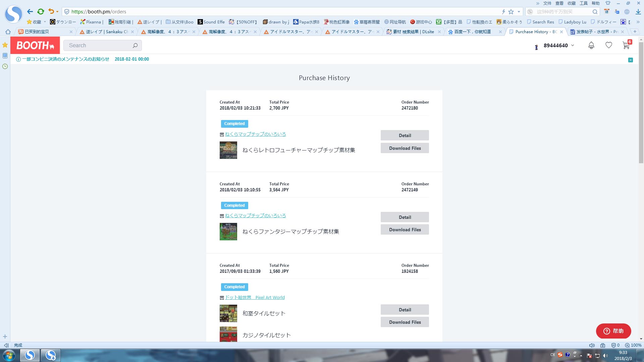Image resolution: width=644 pixels, height=362 pixels.
Task: Click the home icon in tab bar
Action: [8, 32]
